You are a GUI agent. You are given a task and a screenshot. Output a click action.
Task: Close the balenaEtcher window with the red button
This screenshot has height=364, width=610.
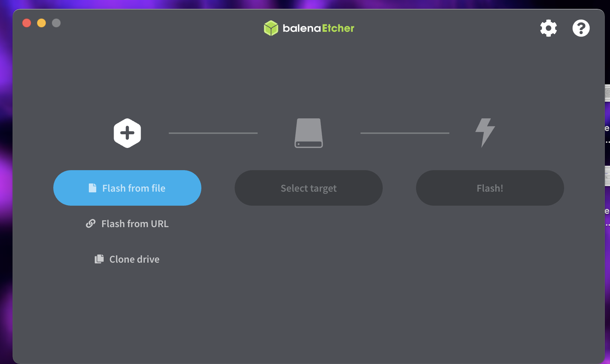27,23
